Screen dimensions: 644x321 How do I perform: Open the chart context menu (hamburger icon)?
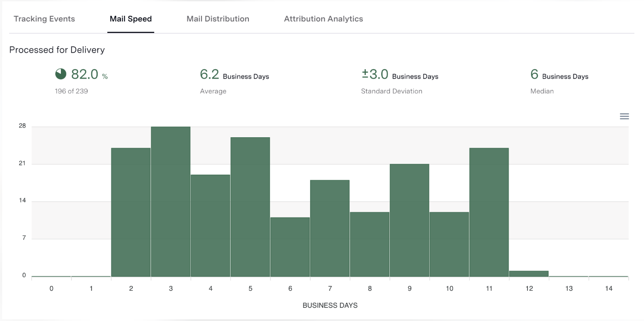[x=624, y=116]
